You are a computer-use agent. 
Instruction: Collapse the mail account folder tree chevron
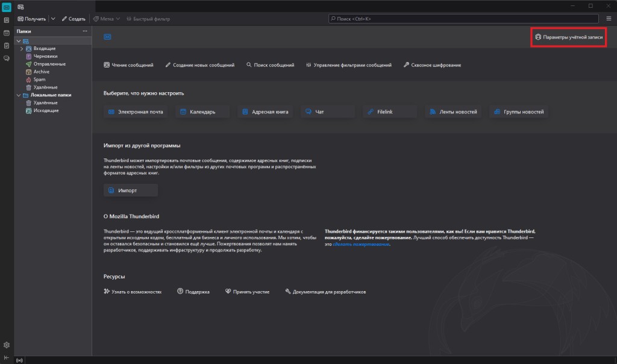(19, 41)
